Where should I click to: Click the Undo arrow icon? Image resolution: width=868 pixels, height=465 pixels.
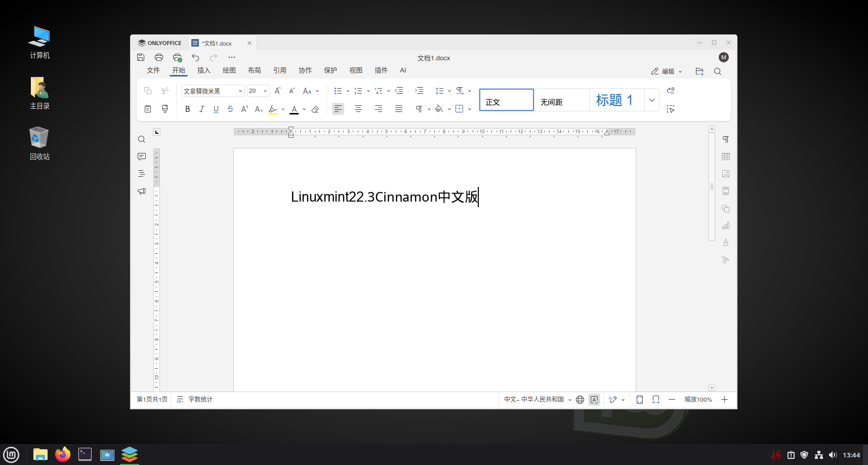click(195, 57)
